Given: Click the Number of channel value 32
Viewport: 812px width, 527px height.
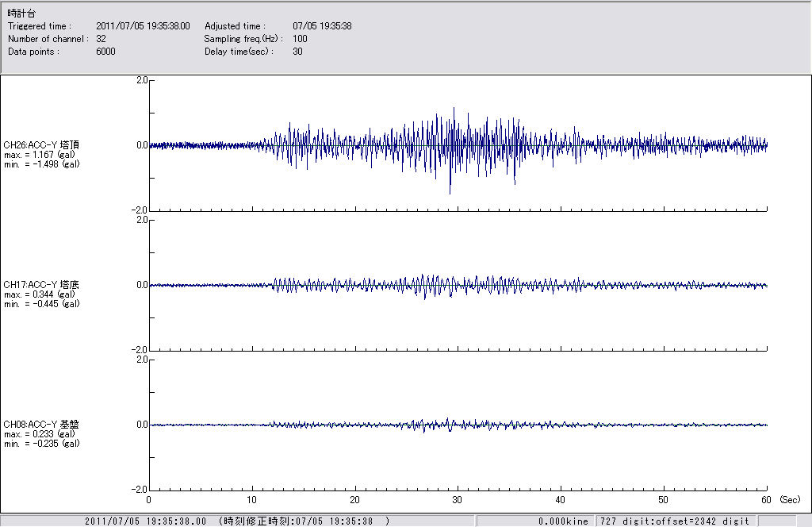Looking at the screenshot, I should [101, 39].
